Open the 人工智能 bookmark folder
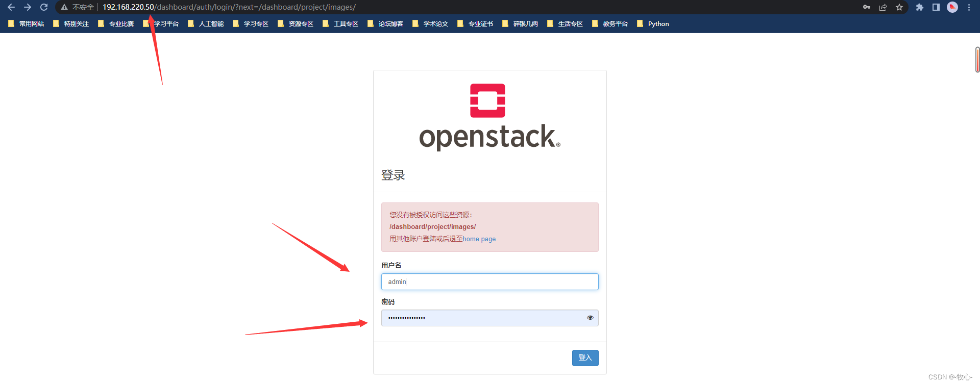The height and width of the screenshot is (385, 980). point(206,24)
